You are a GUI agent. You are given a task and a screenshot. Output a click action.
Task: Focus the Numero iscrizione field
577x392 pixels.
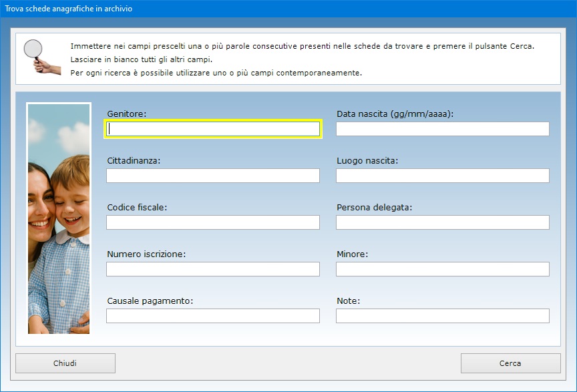tap(213, 269)
